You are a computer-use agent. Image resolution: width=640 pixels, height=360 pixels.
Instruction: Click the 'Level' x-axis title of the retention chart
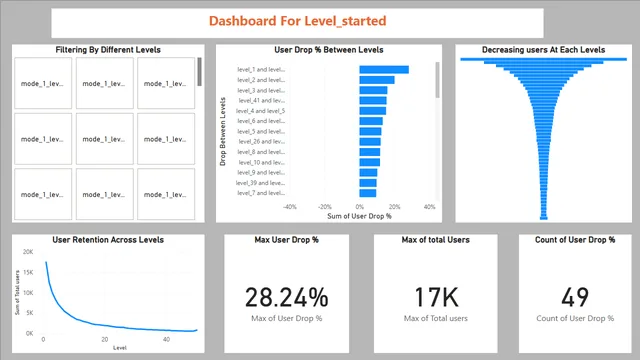(120, 348)
